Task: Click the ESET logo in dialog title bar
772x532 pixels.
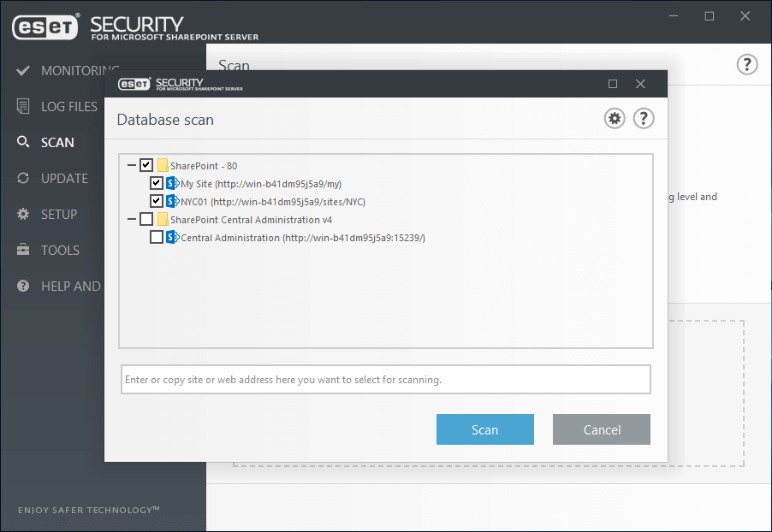Action: [134, 84]
